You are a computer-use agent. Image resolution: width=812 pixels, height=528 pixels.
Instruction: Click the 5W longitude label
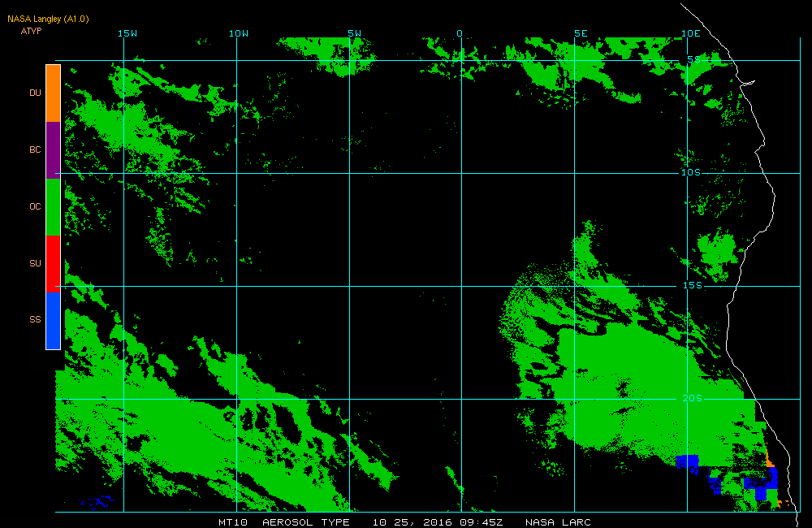(355, 33)
